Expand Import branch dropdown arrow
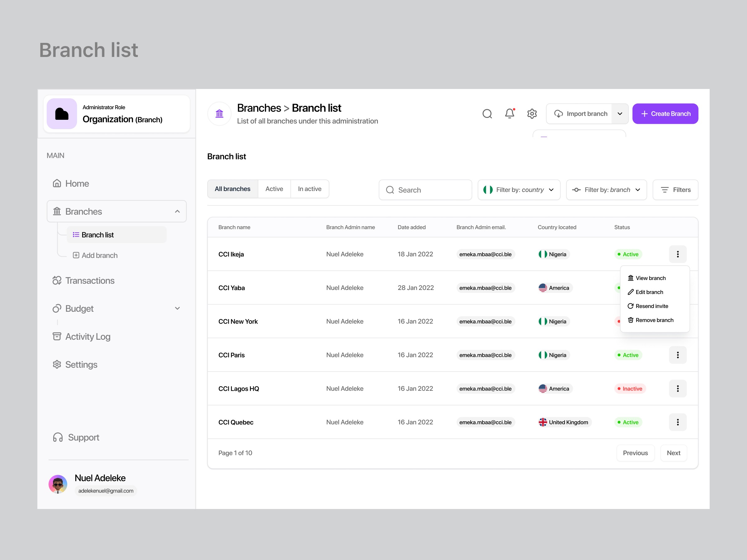Screen dimensions: 747x560 coord(620,114)
